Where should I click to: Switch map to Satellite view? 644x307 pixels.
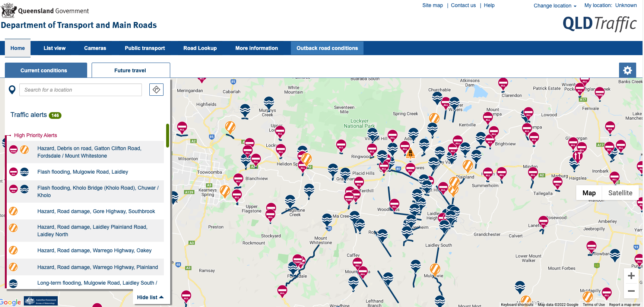[620, 193]
